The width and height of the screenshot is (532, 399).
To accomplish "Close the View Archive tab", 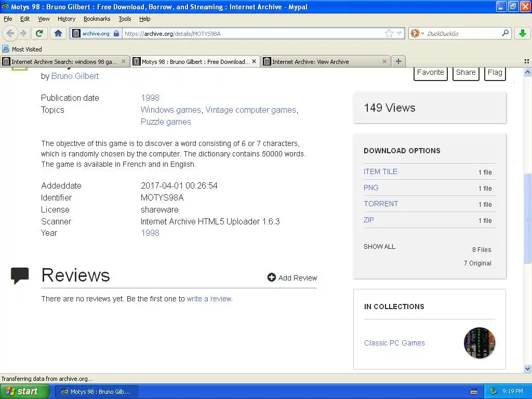I will tap(384, 61).
